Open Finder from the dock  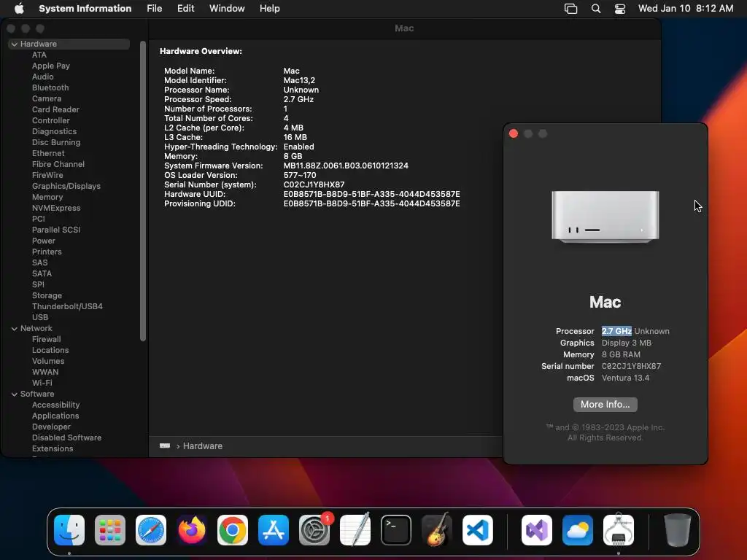[x=69, y=529]
